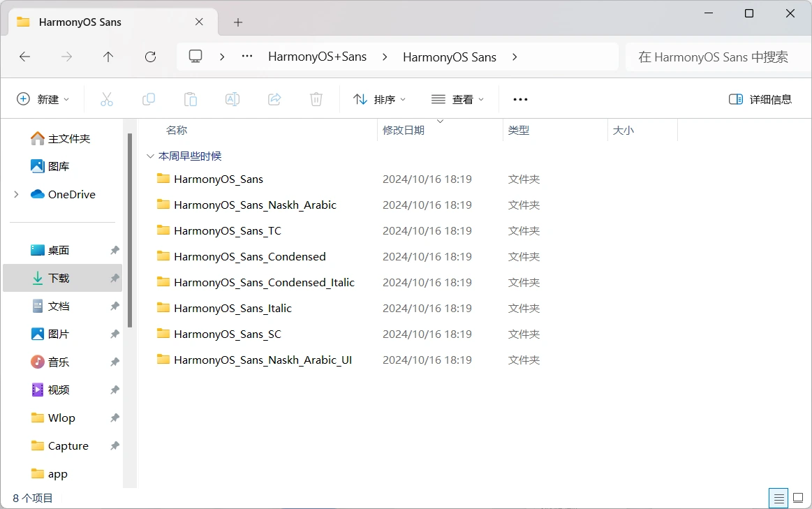Click the Delete trash icon

click(316, 99)
